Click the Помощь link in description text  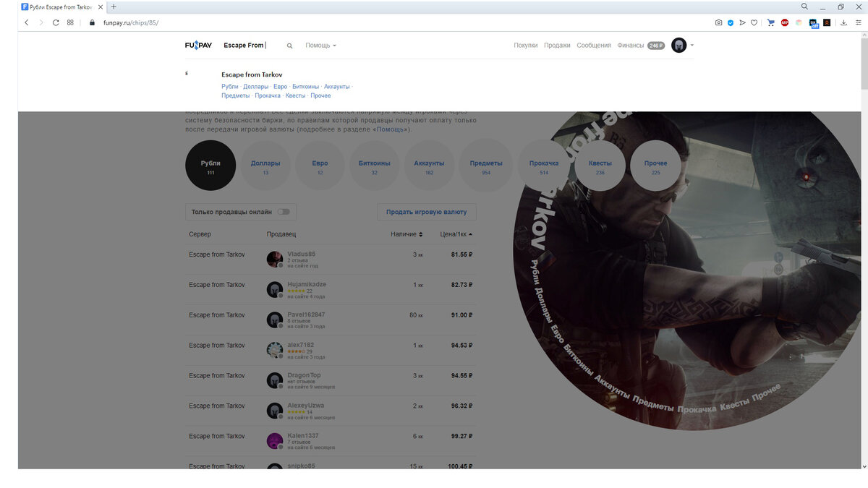pyautogui.click(x=391, y=129)
